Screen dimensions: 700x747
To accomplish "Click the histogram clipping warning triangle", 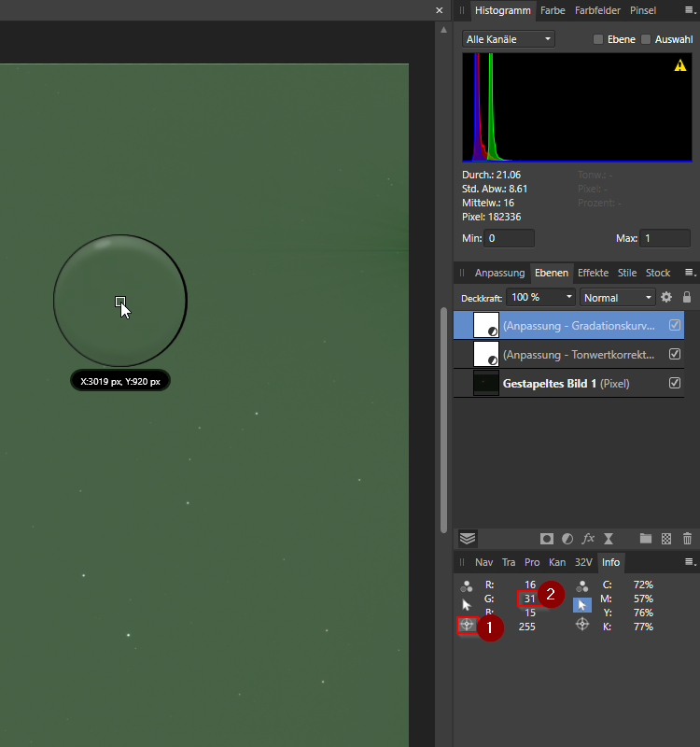I will (680, 65).
